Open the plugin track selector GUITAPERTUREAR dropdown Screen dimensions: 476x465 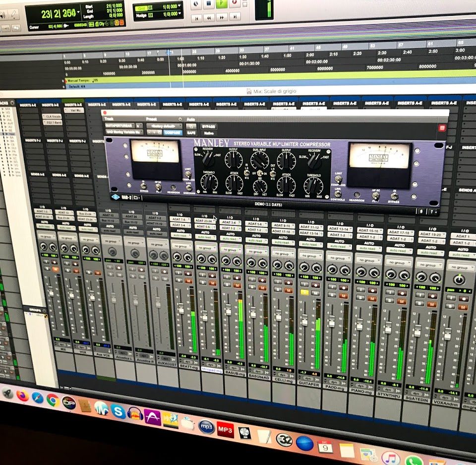coord(119,126)
